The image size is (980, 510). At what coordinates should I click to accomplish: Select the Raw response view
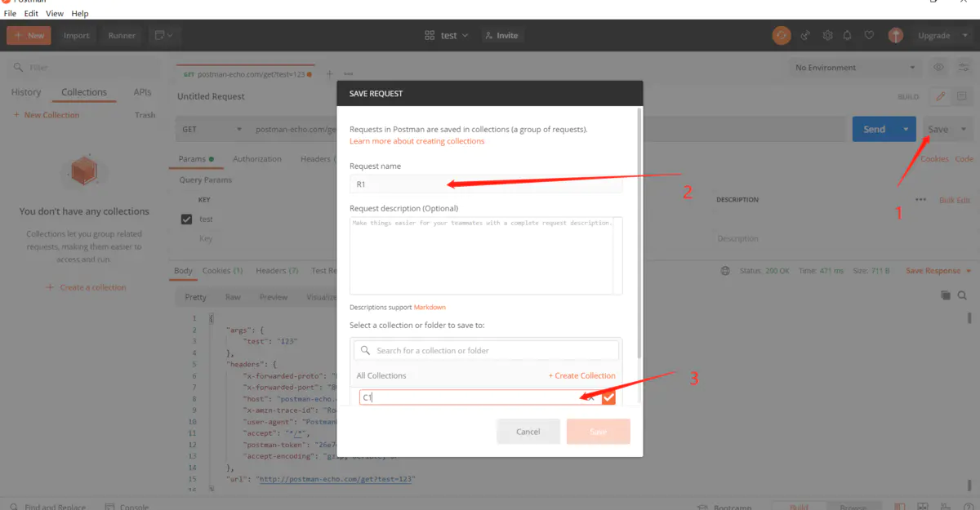233,297
